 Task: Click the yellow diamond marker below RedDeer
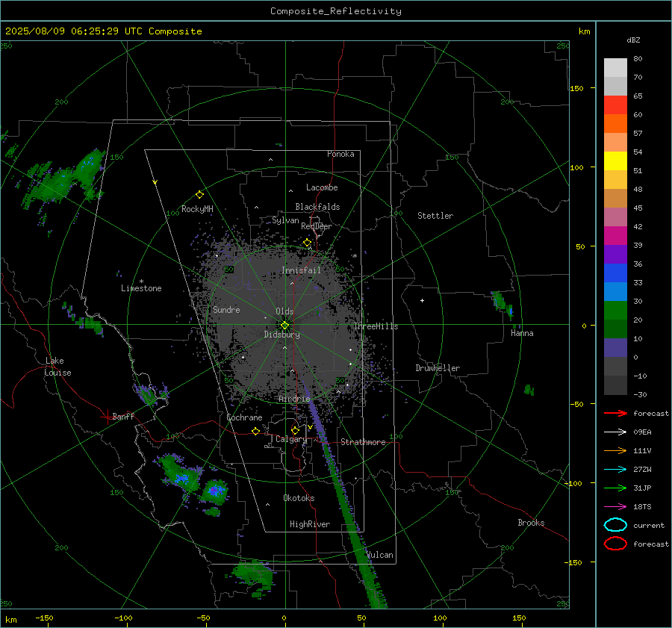[x=307, y=243]
